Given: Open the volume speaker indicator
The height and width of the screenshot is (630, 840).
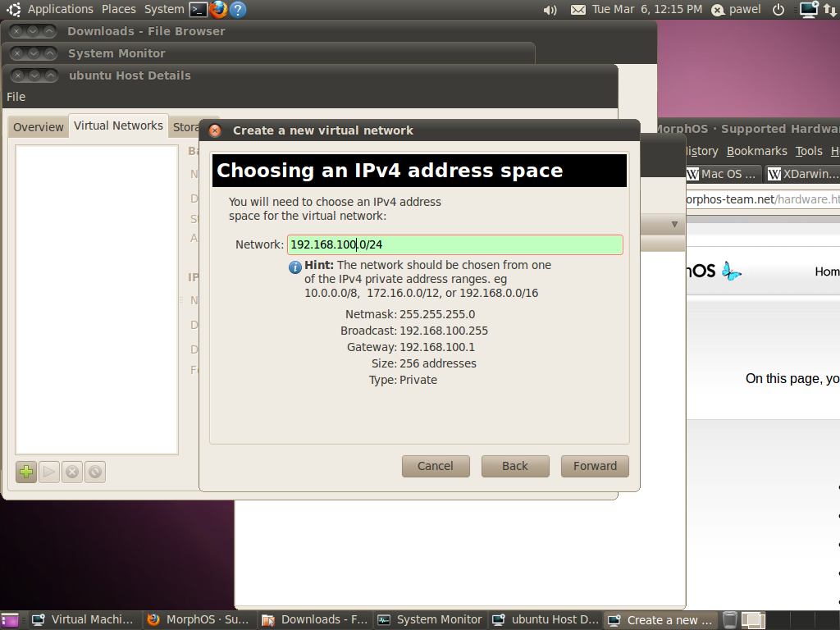Looking at the screenshot, I should [x=550, y=10].
